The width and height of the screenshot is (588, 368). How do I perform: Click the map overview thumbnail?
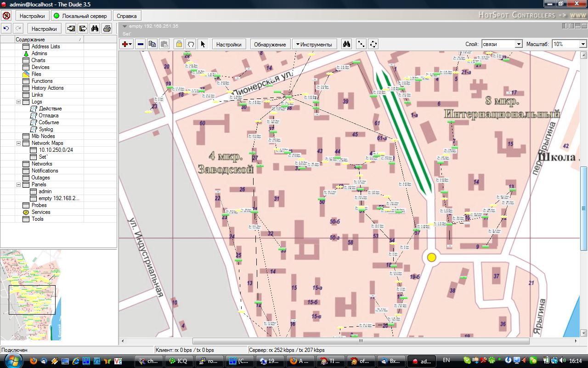[31, 295]
